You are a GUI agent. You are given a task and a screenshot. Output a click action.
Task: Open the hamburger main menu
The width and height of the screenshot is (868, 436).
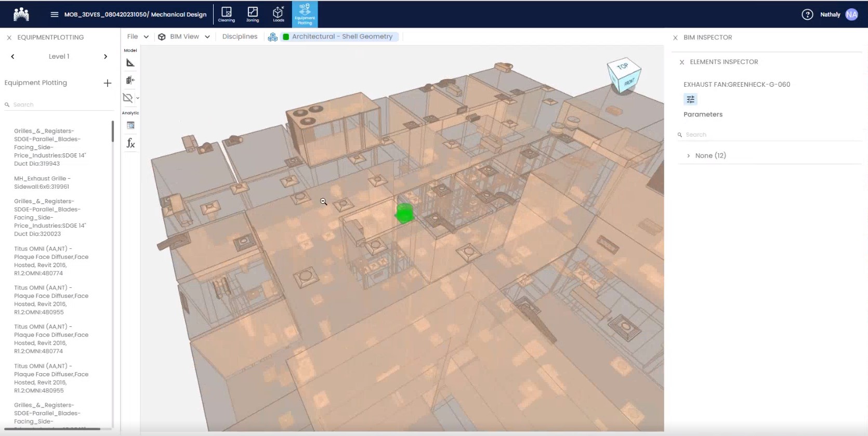(x=54, y=15)
